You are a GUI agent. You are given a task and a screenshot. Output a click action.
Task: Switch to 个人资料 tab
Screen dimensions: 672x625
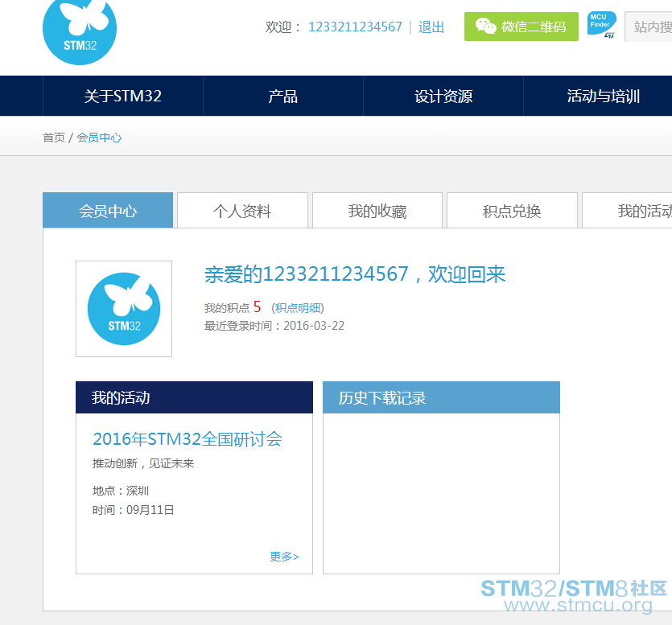pos(242,210)
